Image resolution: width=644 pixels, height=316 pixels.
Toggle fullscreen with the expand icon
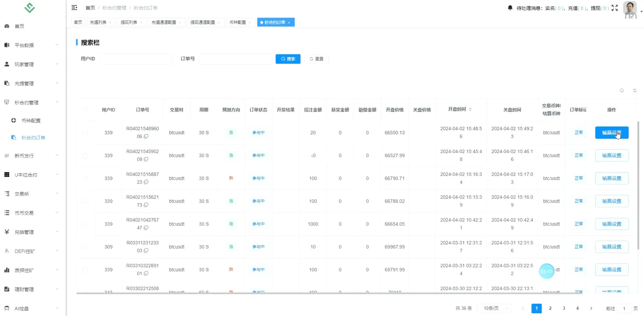coord(615,8)
